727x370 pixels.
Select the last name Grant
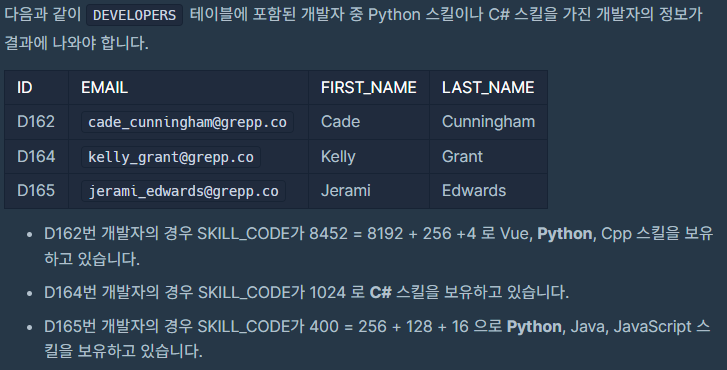[x=462, y=156]
